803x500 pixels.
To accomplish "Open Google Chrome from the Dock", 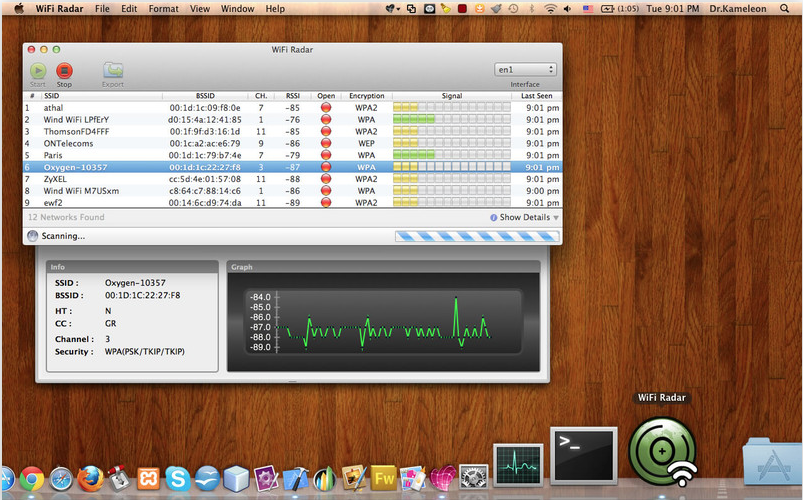I will pyautogui.click(x=32, y=480).
